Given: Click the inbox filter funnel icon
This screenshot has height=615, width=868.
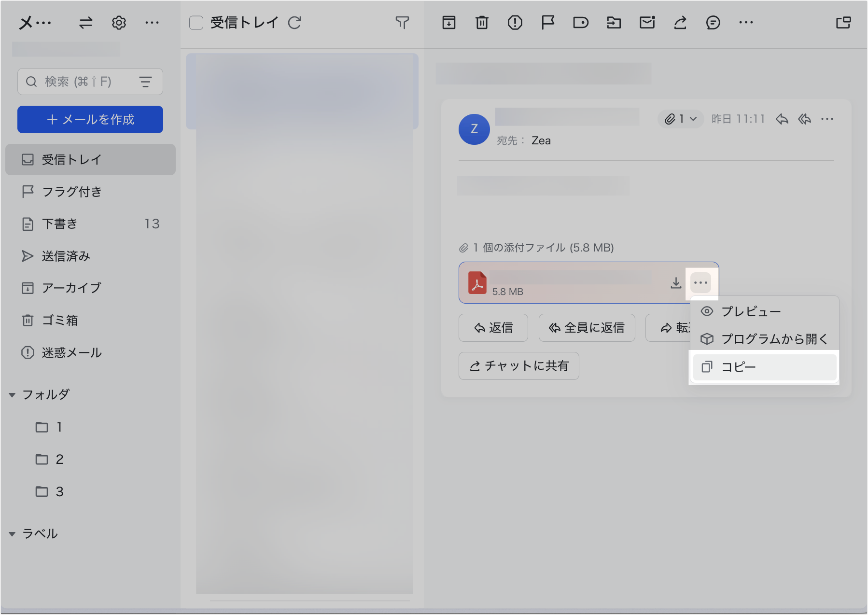Looking at the screenshot, I should click(402, 23).
